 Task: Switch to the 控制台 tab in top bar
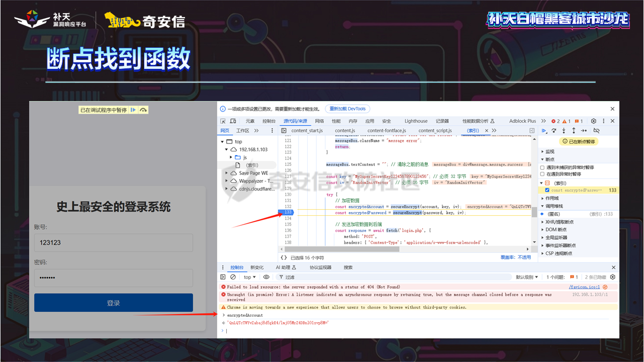point(269,121)
